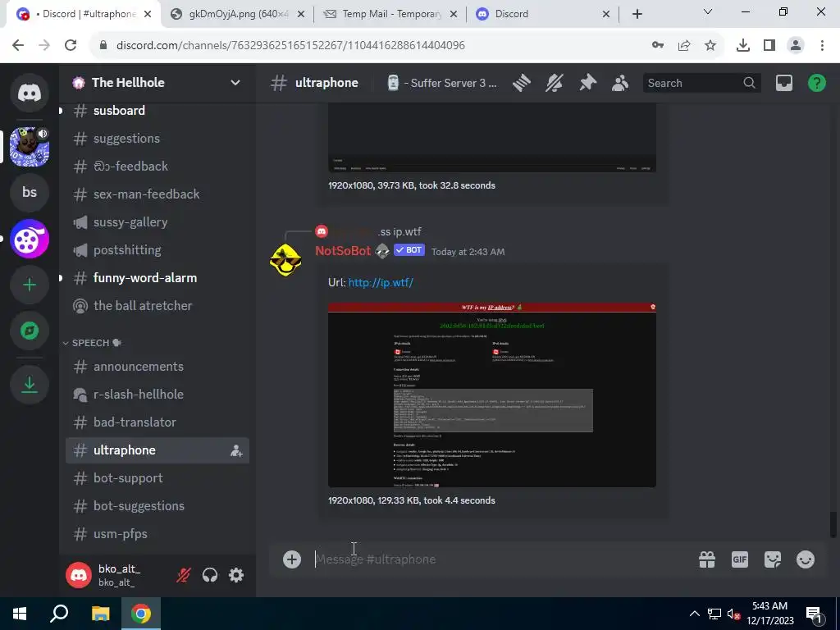Viewport: 840px width, 630px height.
Task: Open the film reel server icon
Action: tap(30, 239)
